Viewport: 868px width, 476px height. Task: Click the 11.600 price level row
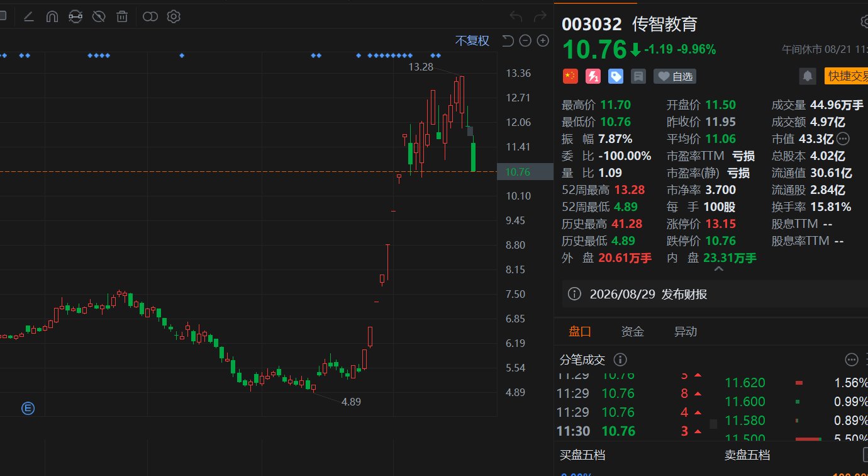796,402
